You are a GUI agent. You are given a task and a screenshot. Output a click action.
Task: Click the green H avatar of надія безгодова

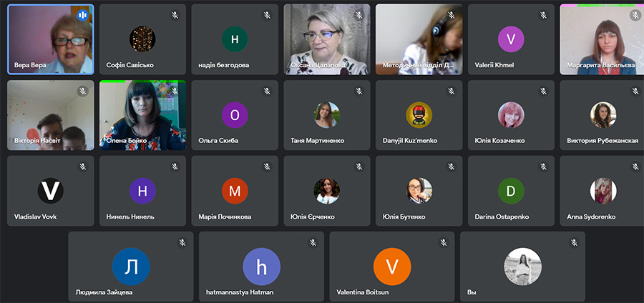coord(235,39)
